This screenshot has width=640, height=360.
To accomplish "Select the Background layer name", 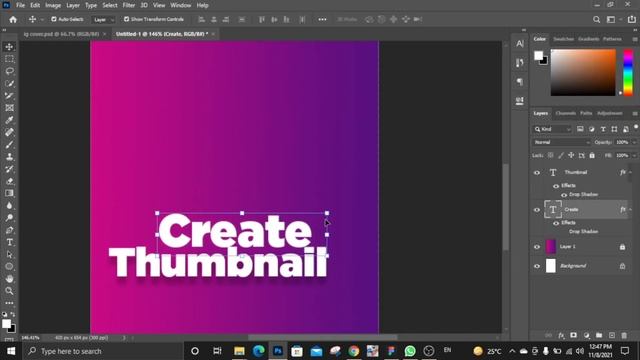I will coord(573,266).
